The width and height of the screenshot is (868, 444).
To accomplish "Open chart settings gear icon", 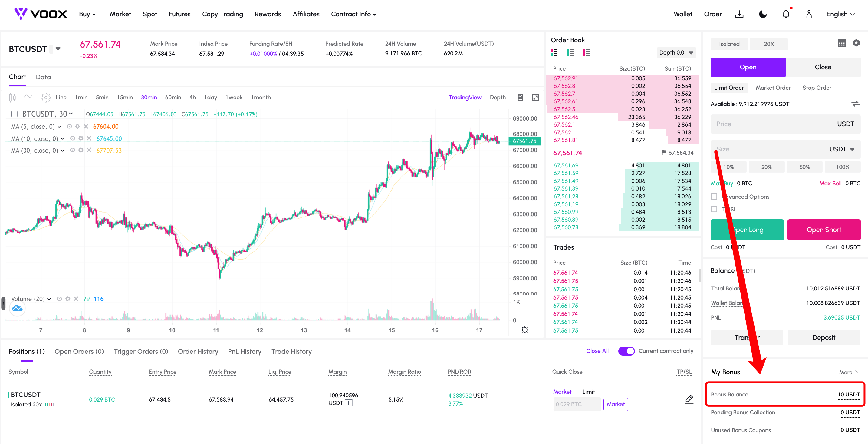I will [45, 98].
